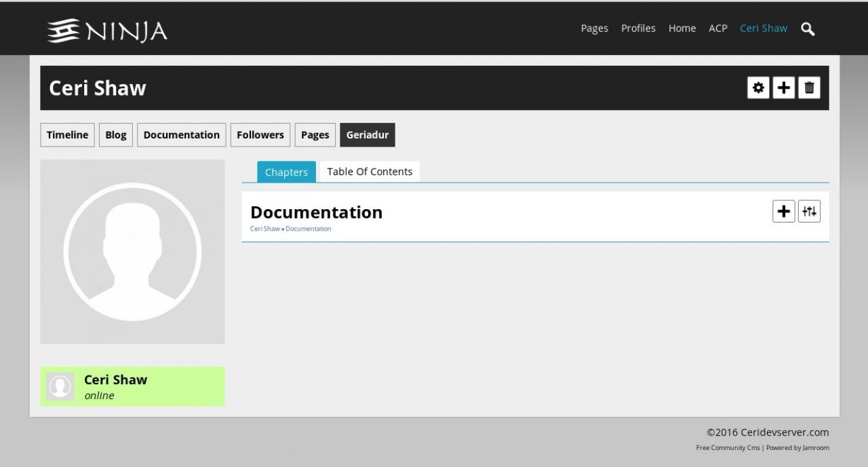The width and height of the screenshot is (868, 467).
Task: Open the Followers profile tab
Action: (260, 135)
